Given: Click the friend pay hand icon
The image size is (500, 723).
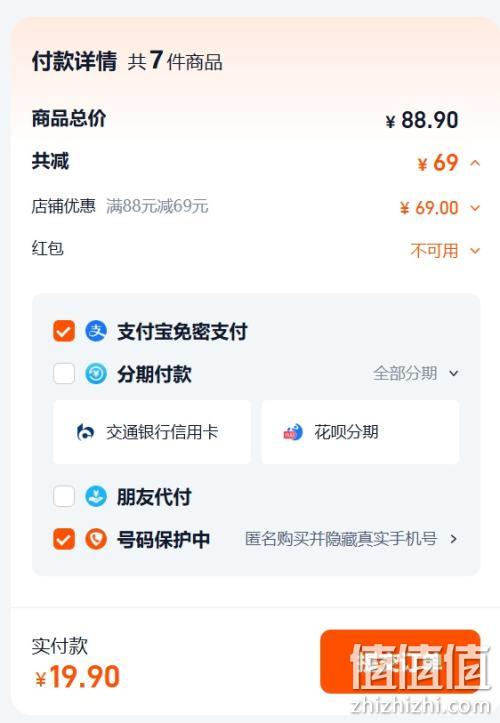Looking at the screenshot, I should pos(96,496).
